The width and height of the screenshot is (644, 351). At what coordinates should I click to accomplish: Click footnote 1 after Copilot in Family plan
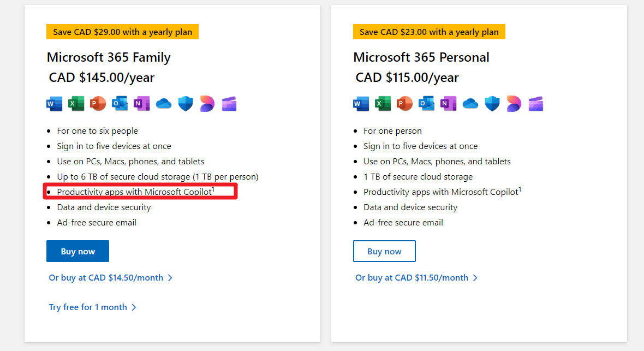213,189
